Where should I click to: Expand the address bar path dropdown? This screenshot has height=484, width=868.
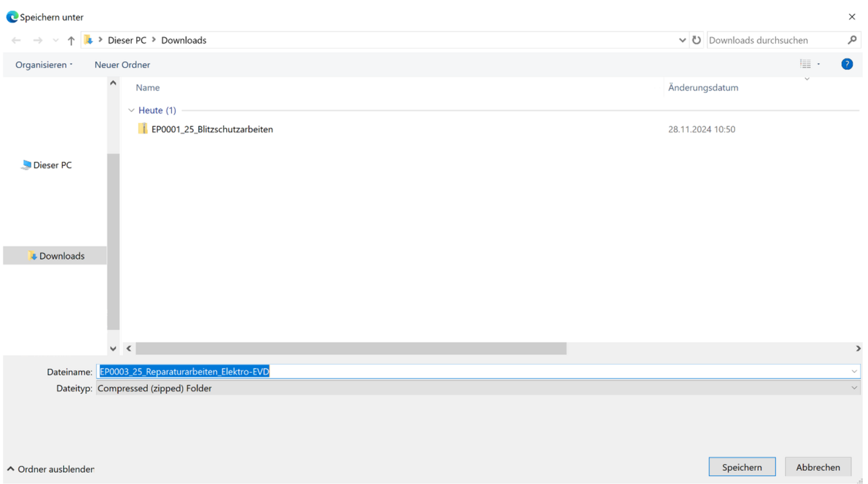coord(682,40)
